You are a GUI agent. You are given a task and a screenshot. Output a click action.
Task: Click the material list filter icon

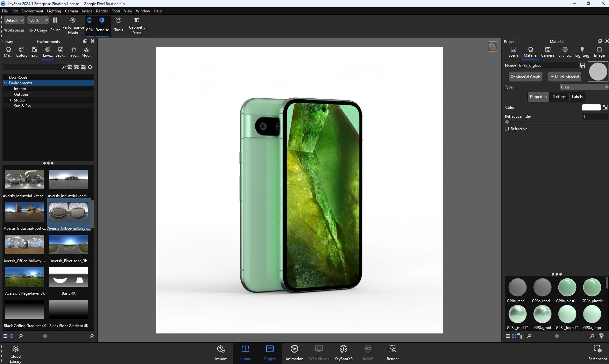point(601,336)
